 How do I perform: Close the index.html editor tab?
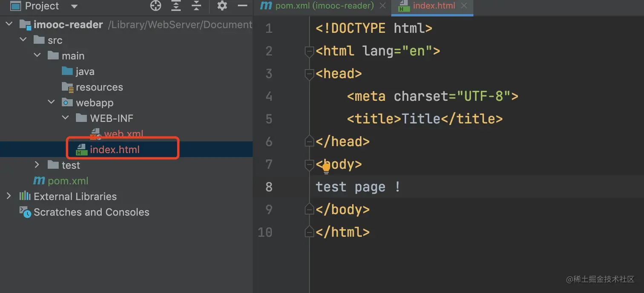click(x=464, y=6)
